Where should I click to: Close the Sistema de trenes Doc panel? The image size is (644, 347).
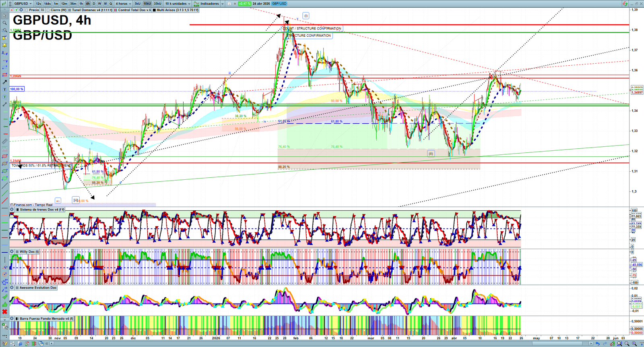12,210
